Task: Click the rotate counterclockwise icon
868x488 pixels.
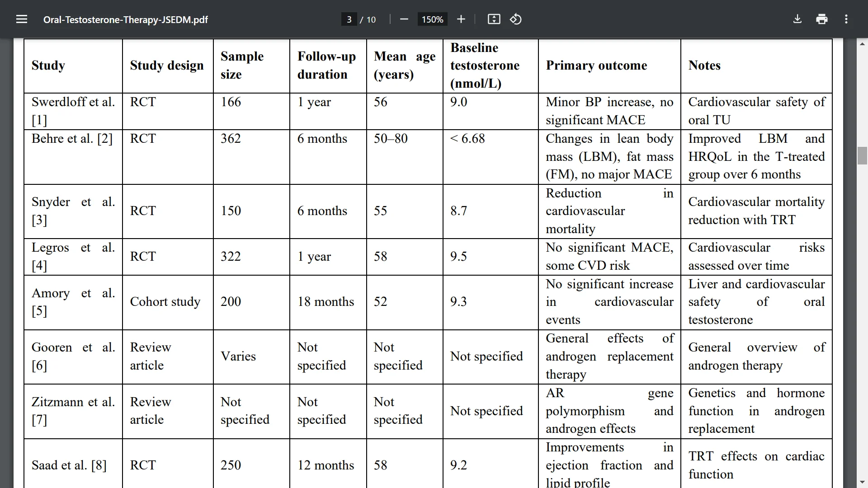Action: click(x=516, y=19)
